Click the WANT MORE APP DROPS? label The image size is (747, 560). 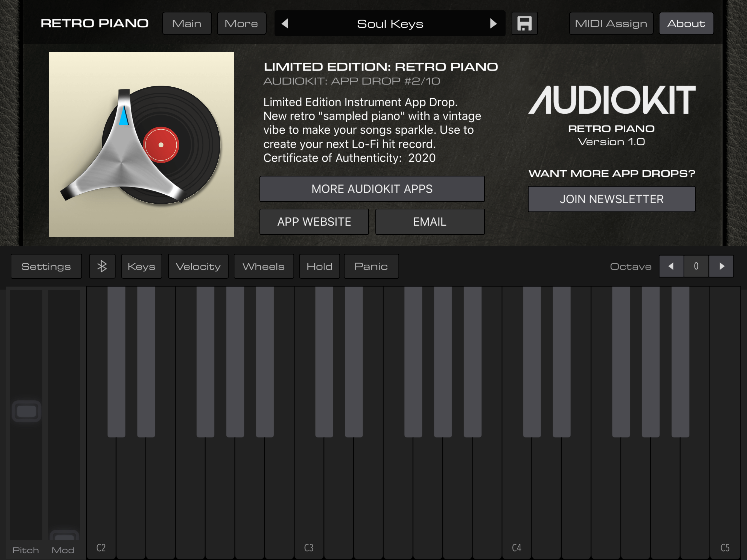tap(612, 173)
